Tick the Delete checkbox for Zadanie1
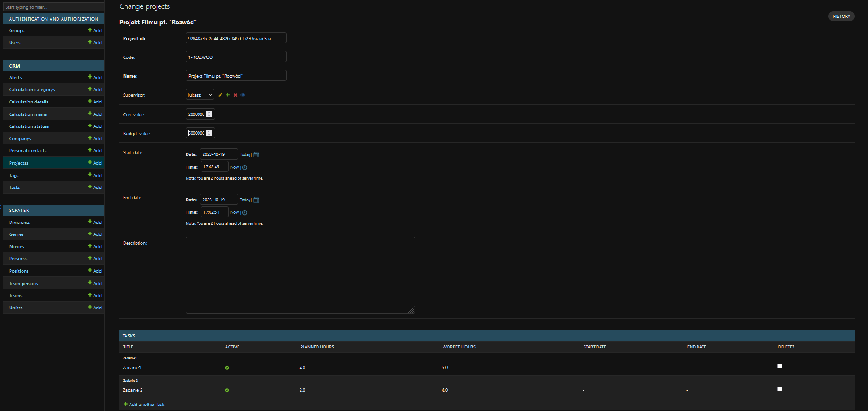Screen dimensions: 868x411 pyautogui.click(x=779, y=366)
